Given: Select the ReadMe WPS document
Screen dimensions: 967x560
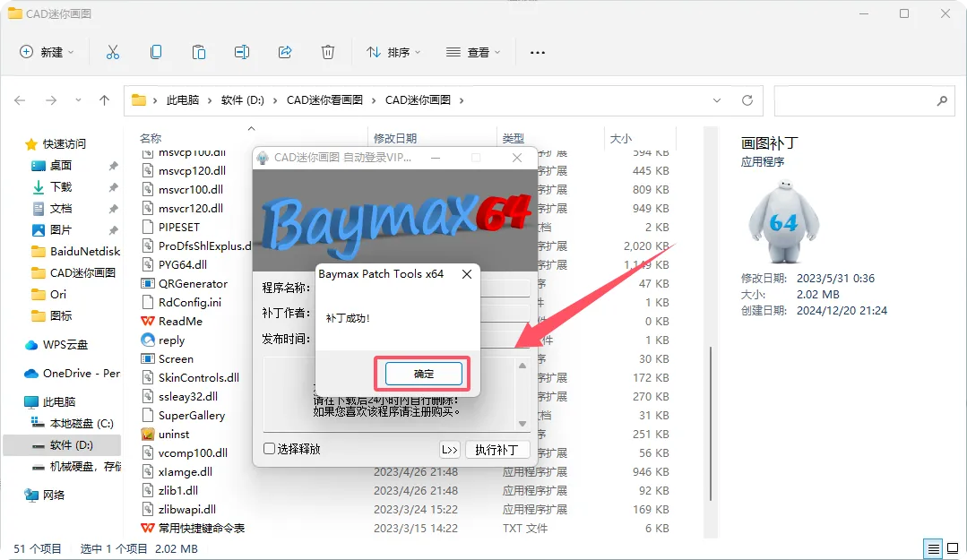Looking at the screenshot, I should pos(180,322).
